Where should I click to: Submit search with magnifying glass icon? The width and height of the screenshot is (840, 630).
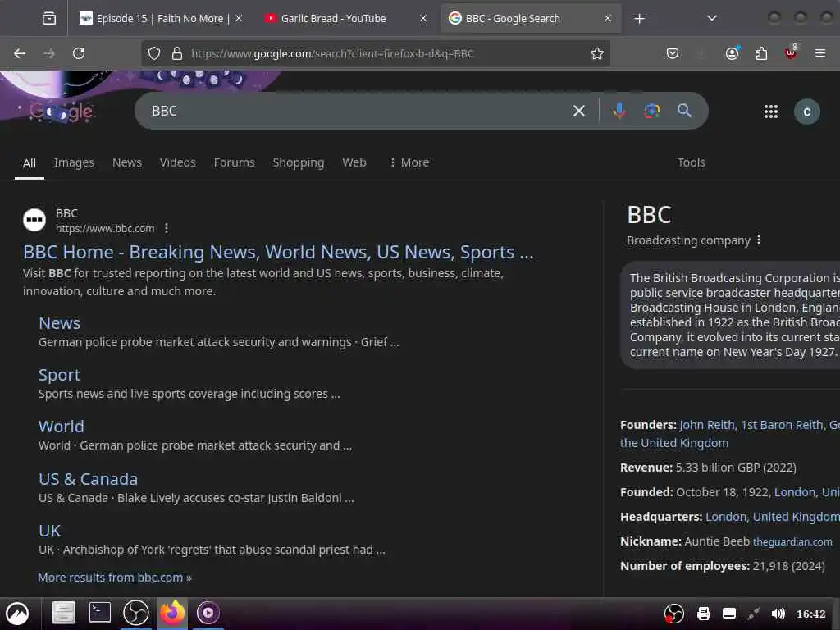[684, 111]
